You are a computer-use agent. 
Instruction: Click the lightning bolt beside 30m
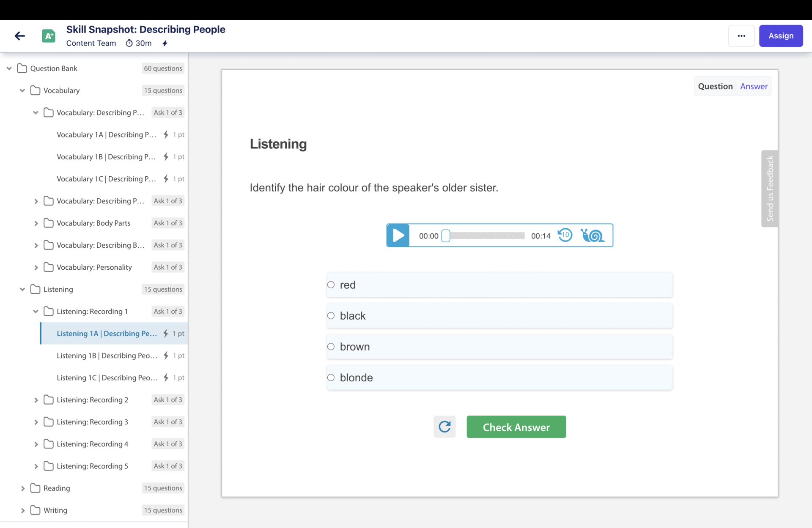[165, 43]
